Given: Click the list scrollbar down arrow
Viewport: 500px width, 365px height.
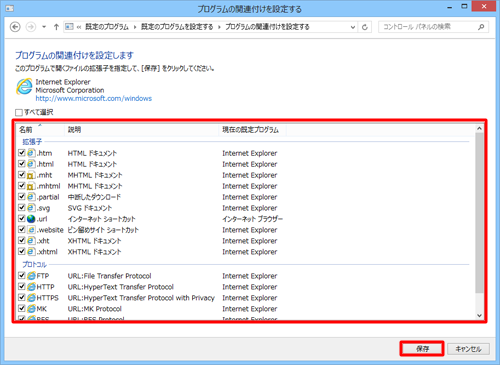Looking at the screenshot, I should (479, 315).
